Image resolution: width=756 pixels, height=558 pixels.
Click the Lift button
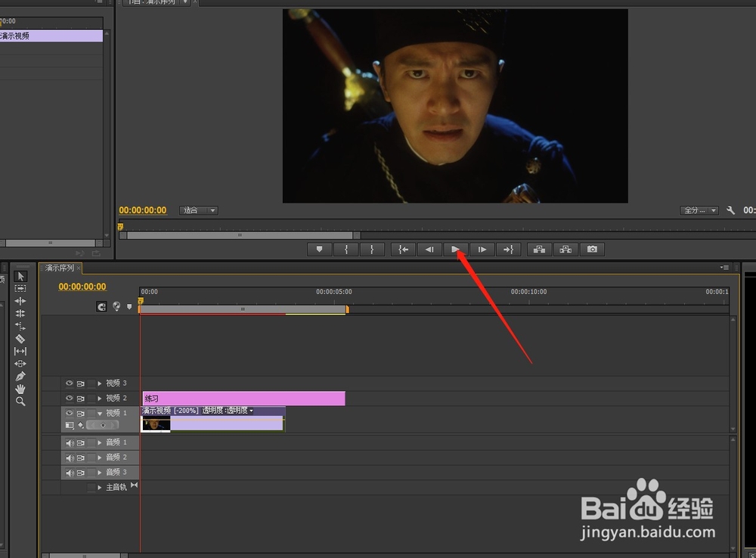coord(539,250)
